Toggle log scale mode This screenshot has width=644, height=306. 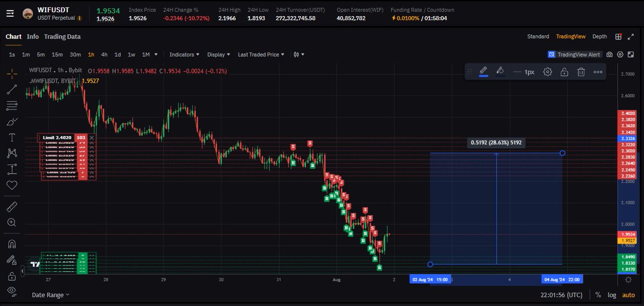pyautogui.click(x=612, y=295)
